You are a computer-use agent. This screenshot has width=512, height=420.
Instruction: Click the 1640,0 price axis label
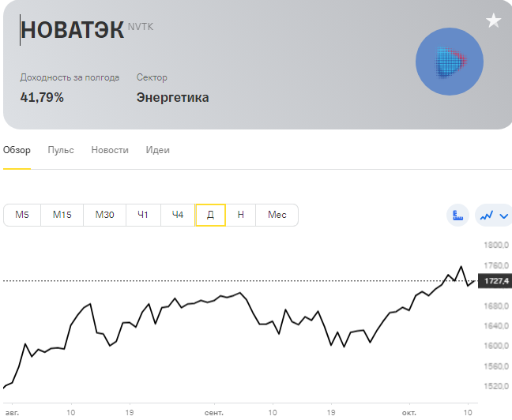[496, 326]
